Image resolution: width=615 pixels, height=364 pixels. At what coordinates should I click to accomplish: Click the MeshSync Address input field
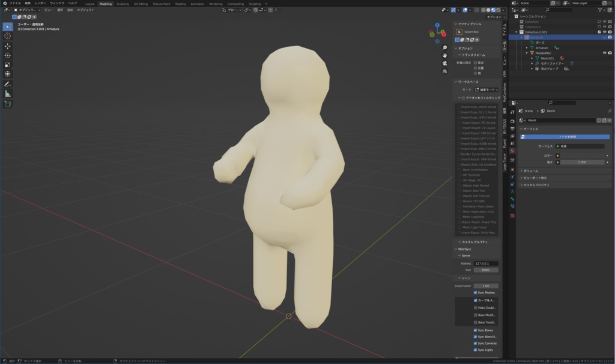click(485, 263)
